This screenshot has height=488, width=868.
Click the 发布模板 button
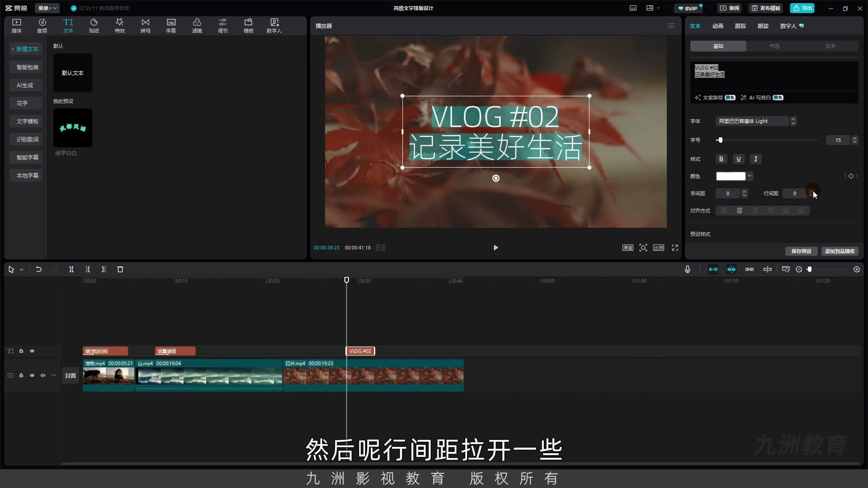(766, 8)
